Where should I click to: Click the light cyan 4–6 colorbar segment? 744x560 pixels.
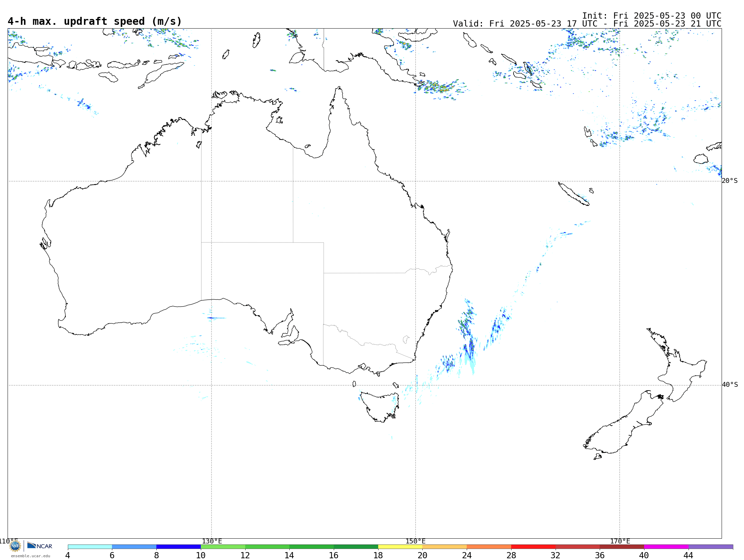coord(90,547)
